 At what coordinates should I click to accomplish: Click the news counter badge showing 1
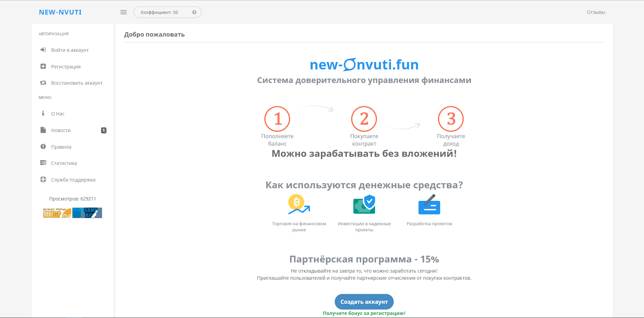[104, 130]
